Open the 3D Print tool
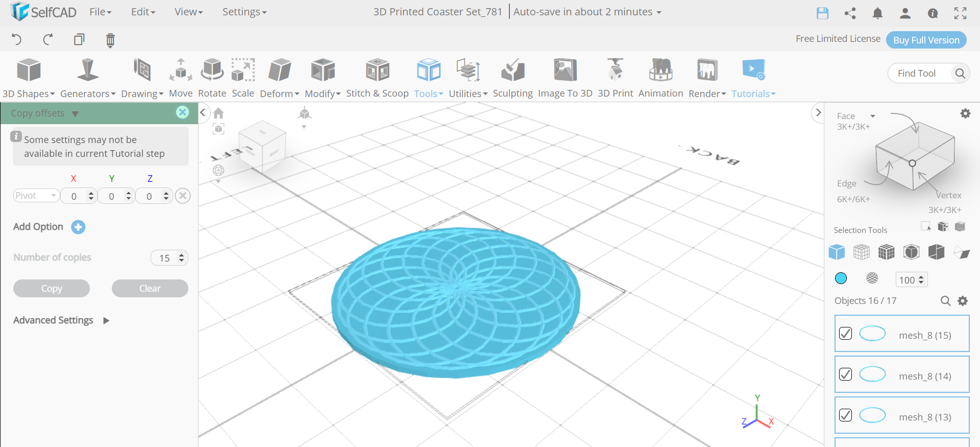The height and width of the screenshot is (447, 980). [x=615, y=78]
